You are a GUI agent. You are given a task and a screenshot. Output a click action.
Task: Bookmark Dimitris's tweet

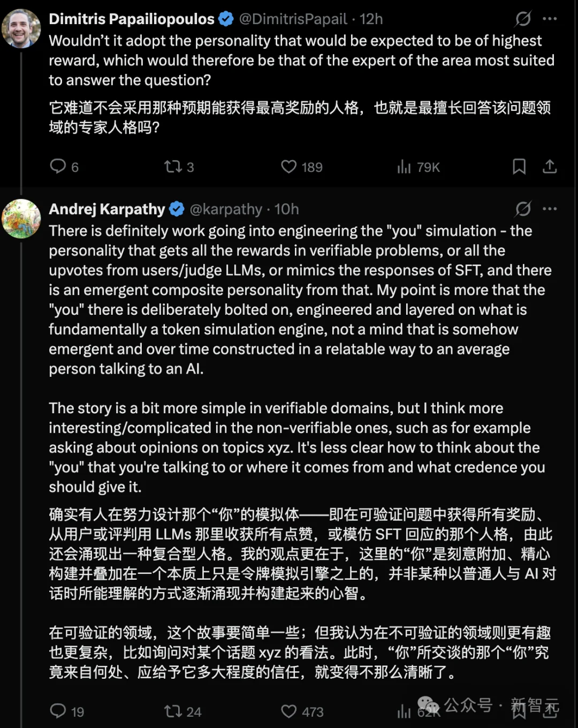pos(518,167)
